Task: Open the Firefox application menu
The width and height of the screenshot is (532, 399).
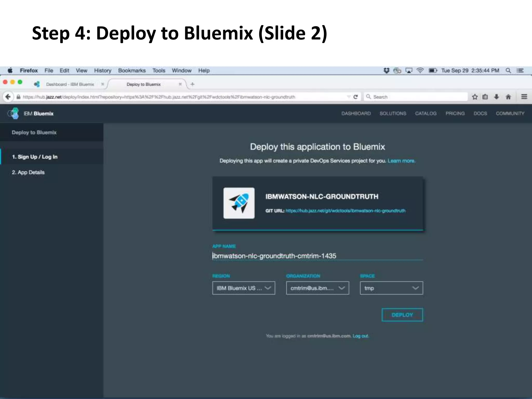Action: point(29,70)
